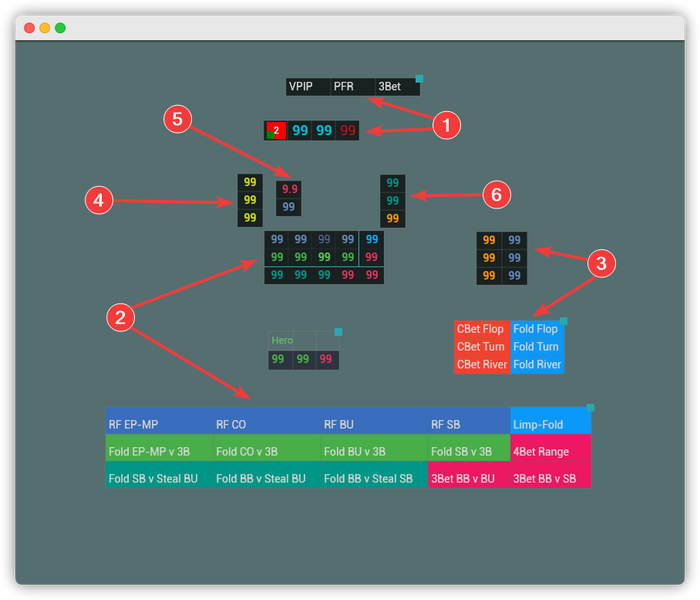Choose Fold BB v Steal SB cell

(x=375, y=475)
